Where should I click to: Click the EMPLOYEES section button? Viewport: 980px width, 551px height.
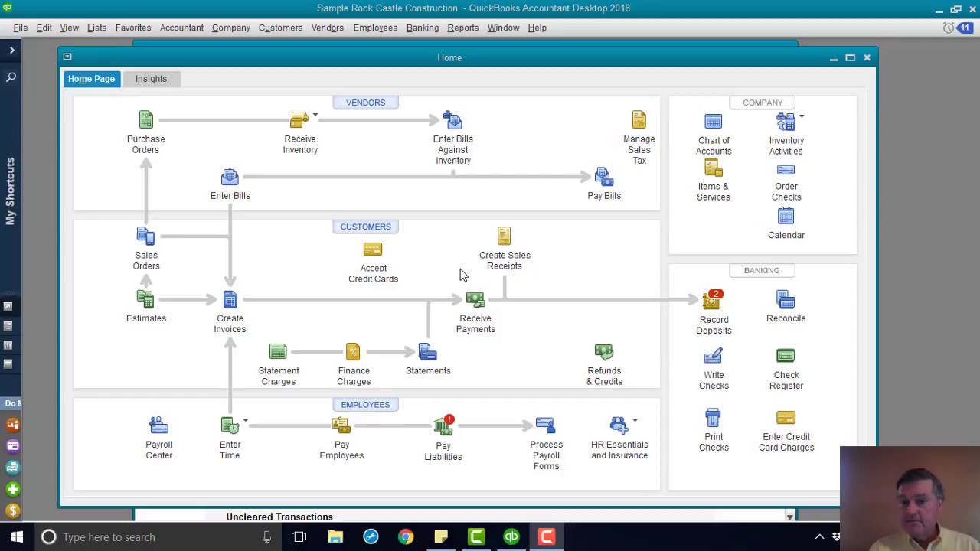pos(365,405)
